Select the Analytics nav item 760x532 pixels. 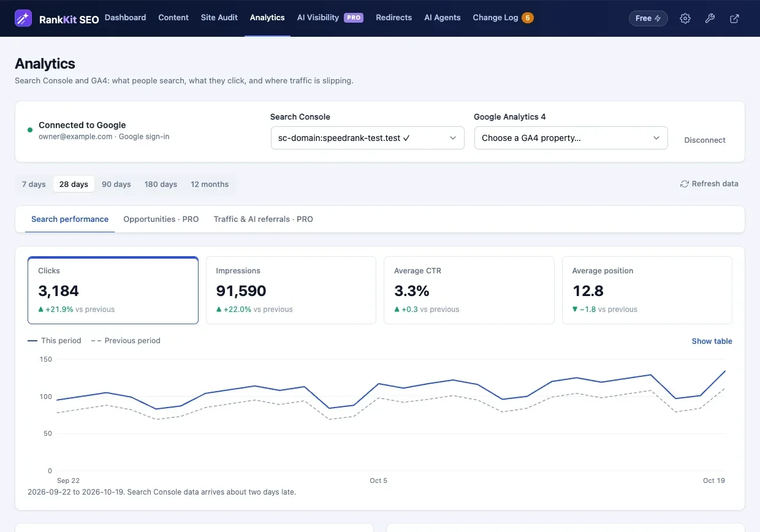tap(267, 18)
